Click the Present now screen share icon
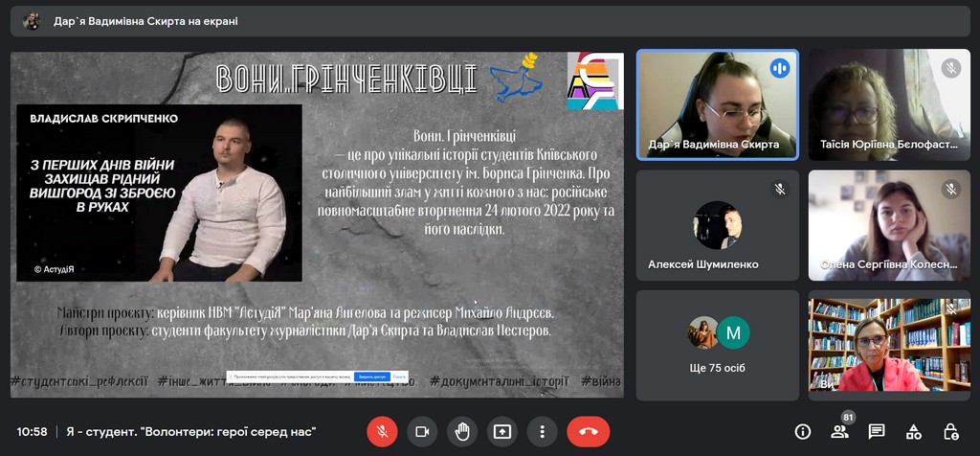This screenshot has width=980, height=456. (x=501, y=431)
